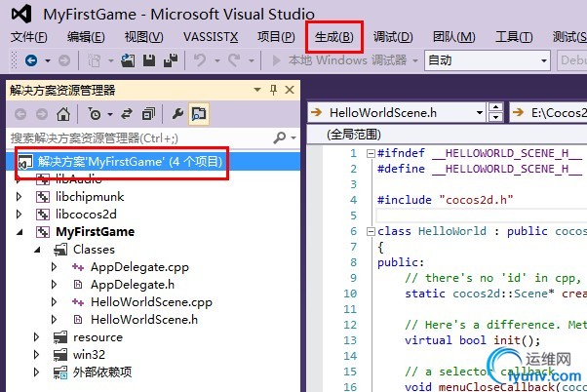Open the VASSISTX menu
The width and height of the screenshot is (587, 392).
pyautogui.click(x=211, y=37)
